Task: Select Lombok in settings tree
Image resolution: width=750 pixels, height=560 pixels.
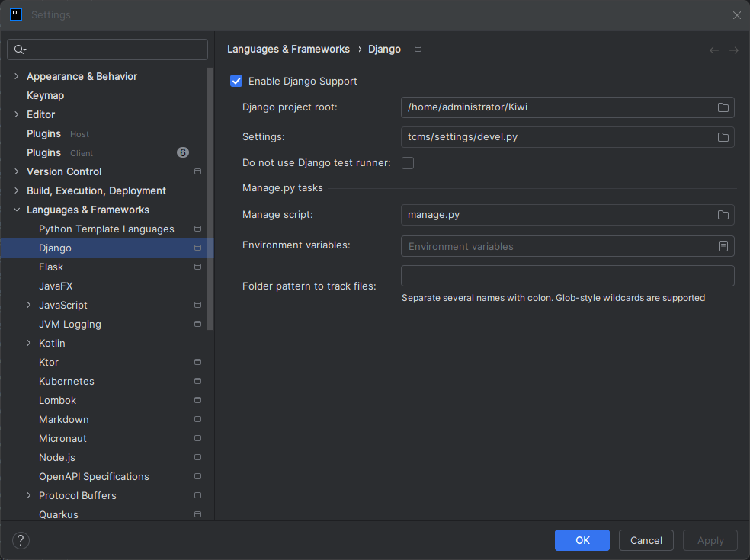Action: (x=57, y=400)
